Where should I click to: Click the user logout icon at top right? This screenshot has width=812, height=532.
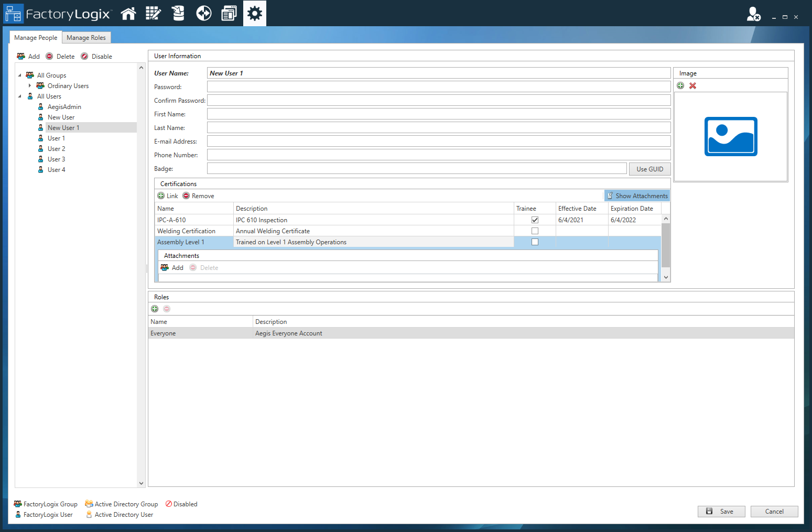[753, 14]
